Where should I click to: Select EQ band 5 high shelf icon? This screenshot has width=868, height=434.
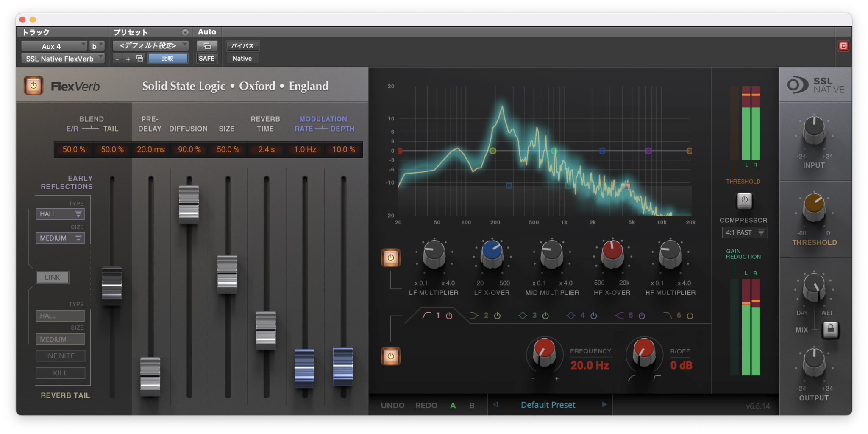tap(620, 315)
